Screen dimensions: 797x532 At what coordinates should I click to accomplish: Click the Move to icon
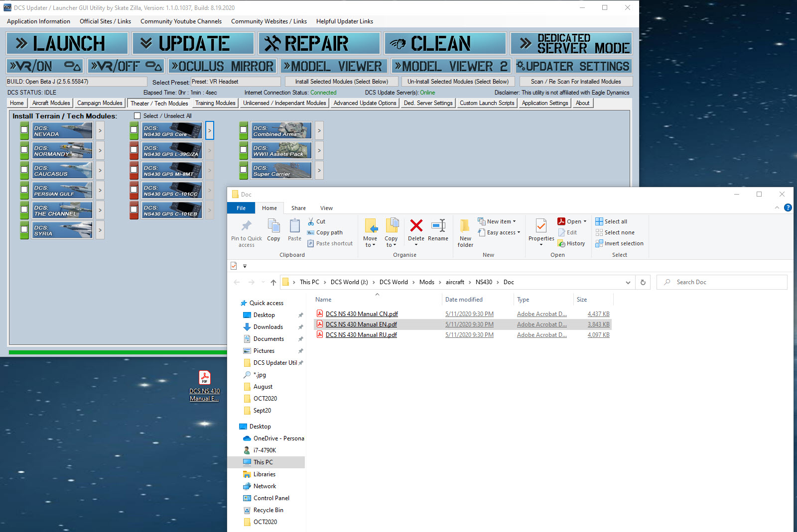371,226
